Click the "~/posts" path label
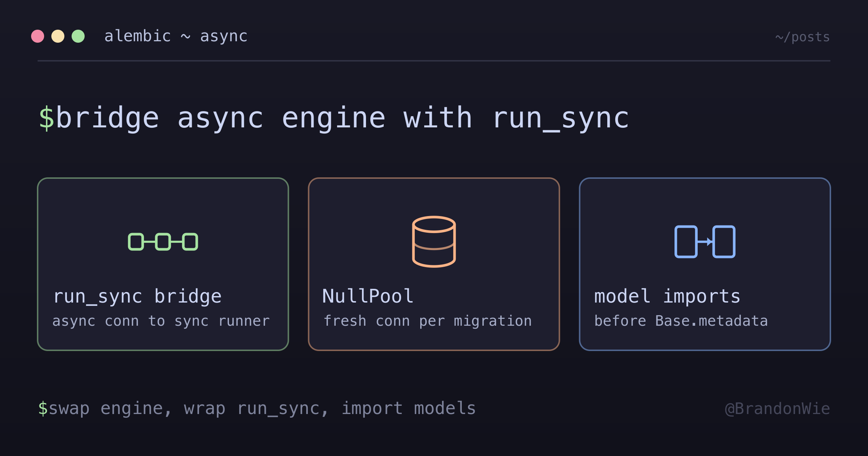The image size is (868, 456). click(x=803, y=37)
